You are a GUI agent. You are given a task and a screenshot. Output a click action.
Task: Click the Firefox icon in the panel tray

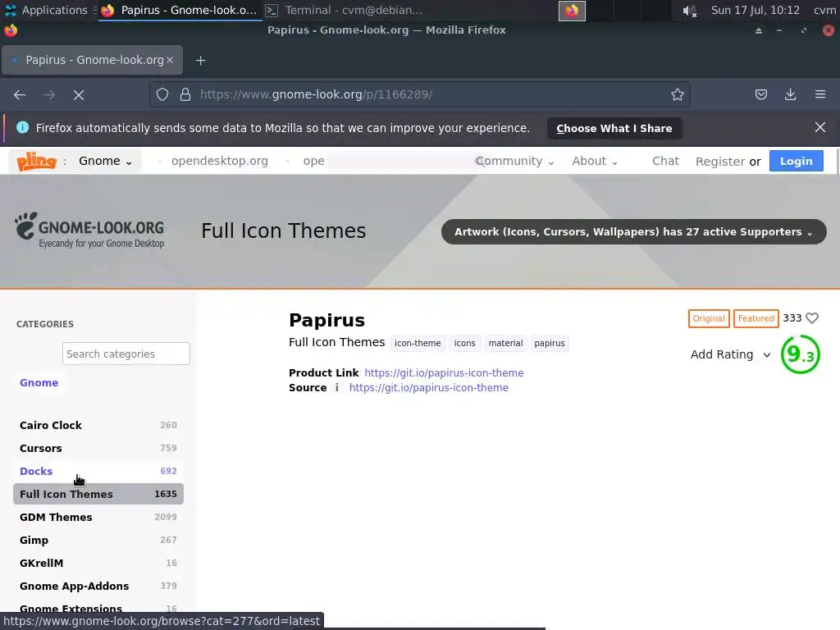[572, 11]
